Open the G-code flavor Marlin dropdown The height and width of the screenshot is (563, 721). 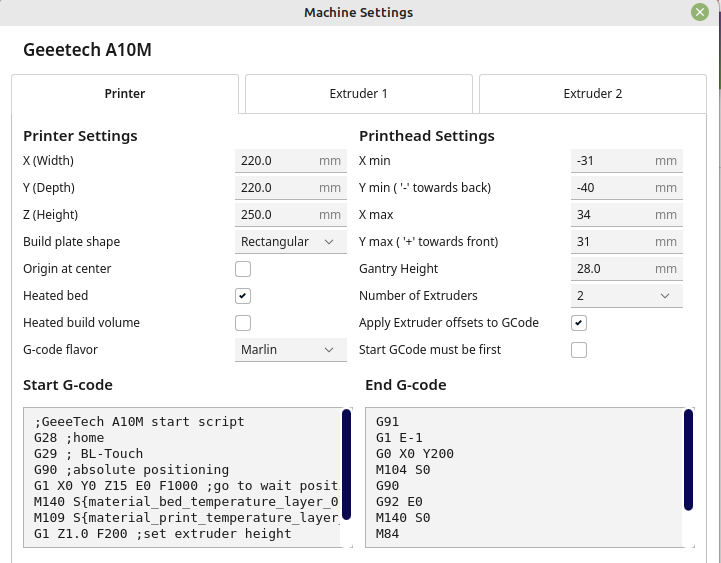(291, 350)
